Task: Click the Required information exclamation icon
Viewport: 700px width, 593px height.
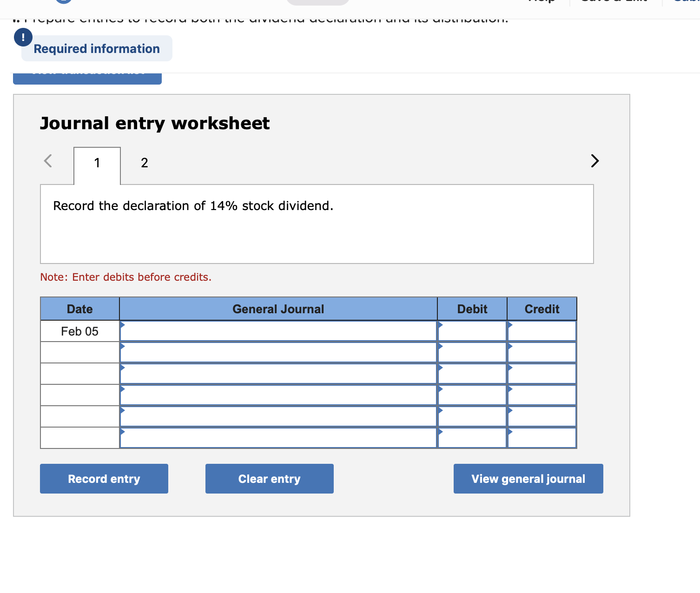Action: coord(23,37)
